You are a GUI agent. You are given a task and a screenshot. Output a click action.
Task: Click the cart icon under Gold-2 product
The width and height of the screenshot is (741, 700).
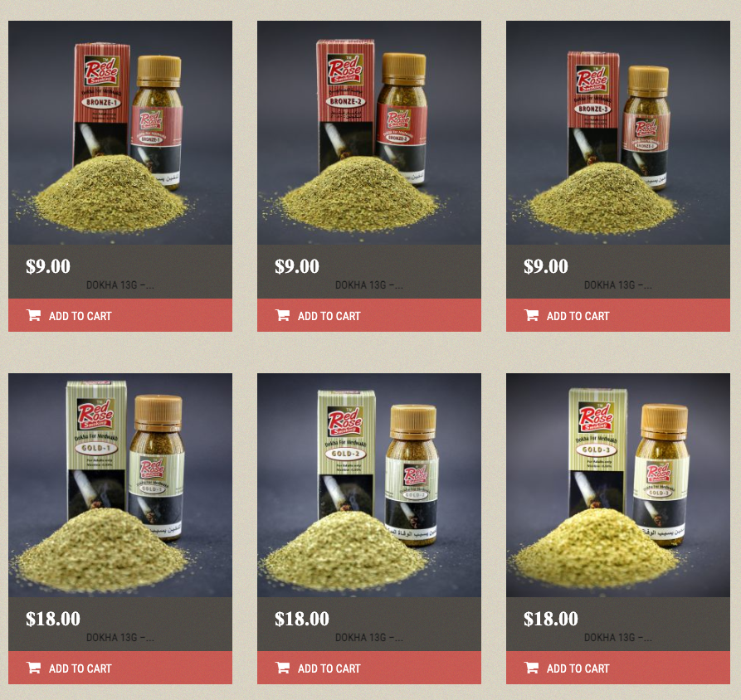pyautogui.click(x=283, y=668)
